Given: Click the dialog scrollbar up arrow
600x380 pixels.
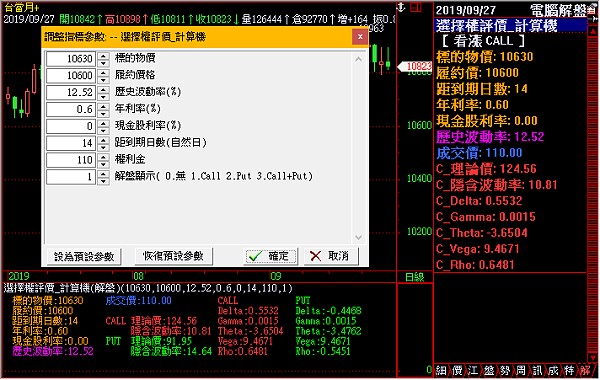Looking at the screenshot, I should point(359,59).
